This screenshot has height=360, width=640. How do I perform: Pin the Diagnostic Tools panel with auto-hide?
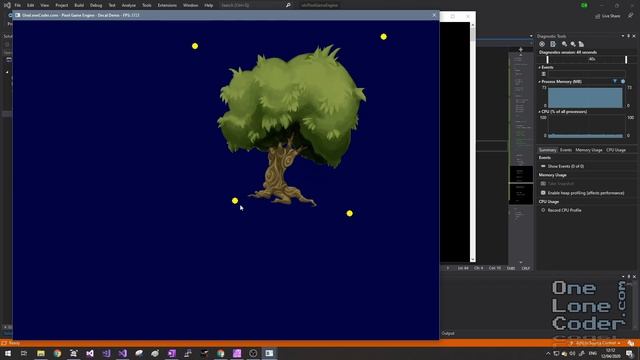(x=629, y=36)
